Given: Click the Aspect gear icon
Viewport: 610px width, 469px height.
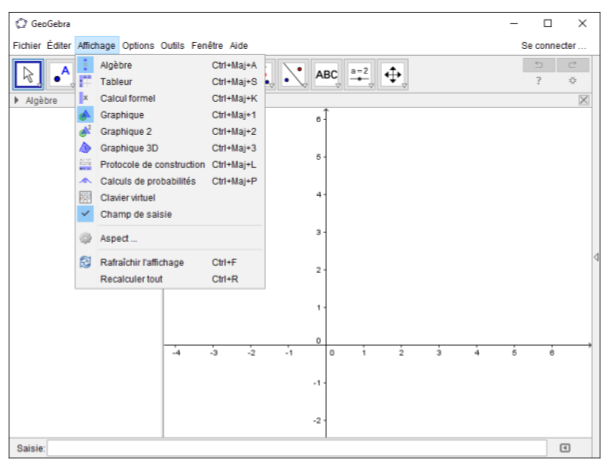Looking at the screenshot, I should tap(85, 238).
